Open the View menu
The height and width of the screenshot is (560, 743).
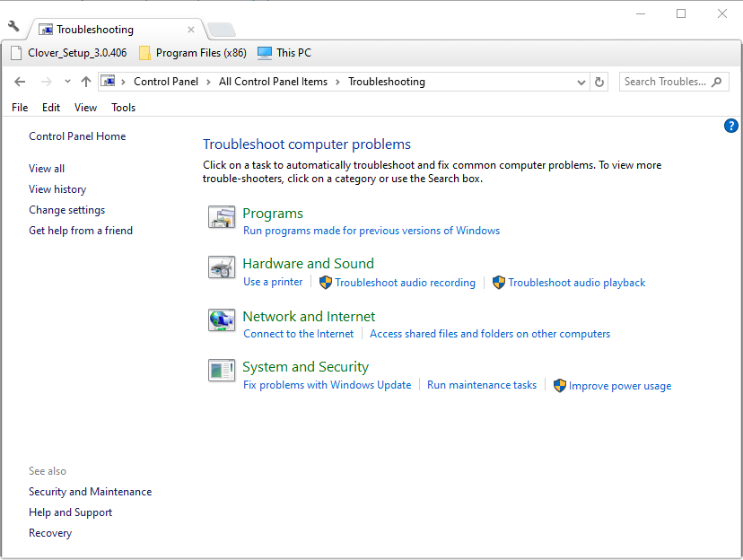tap(85, 108)
